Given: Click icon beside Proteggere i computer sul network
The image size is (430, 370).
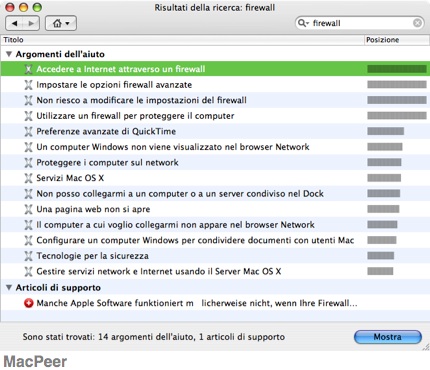Looking at the screenshot, I should [x=28, y=163].
